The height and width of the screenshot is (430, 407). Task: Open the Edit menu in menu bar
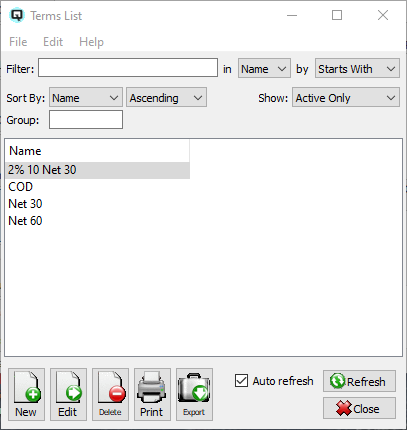click(53, 42)
